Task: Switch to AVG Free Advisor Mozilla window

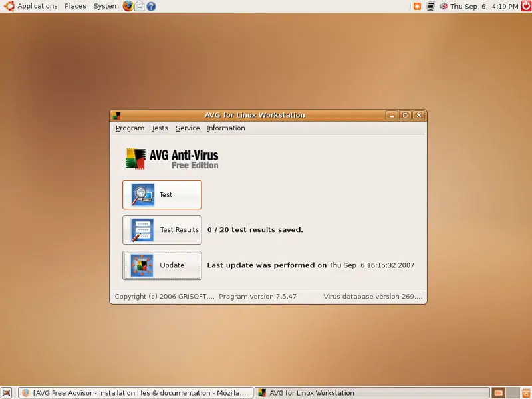Action: click(x=136, y=393)
